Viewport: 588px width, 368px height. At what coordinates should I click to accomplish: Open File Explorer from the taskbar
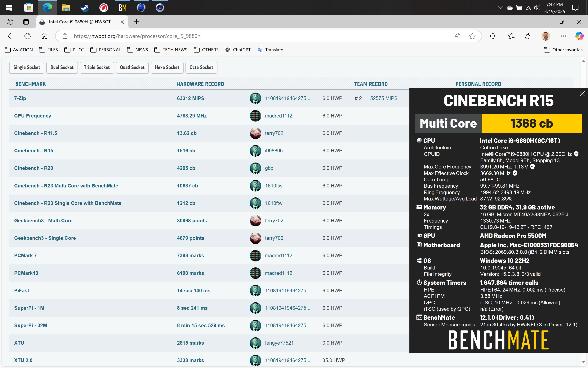(x=66, y=7)
